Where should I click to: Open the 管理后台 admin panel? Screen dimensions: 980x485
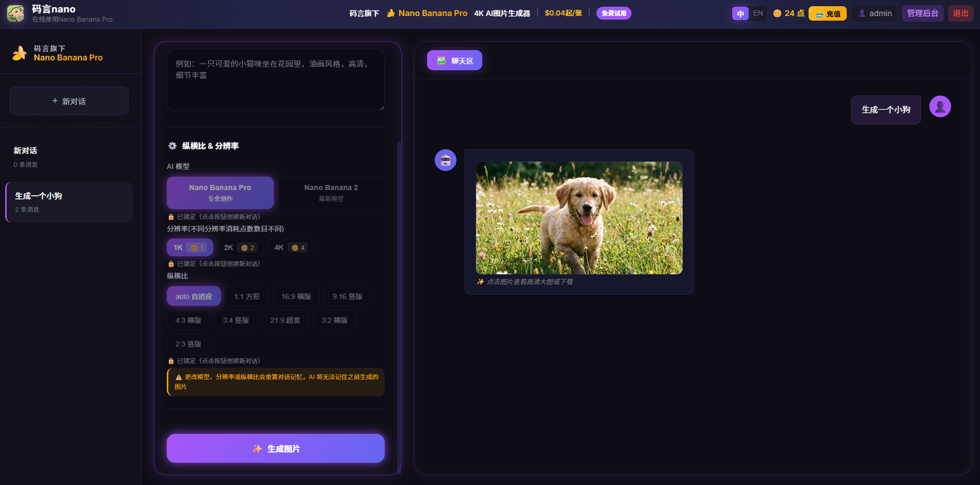click(922, 13)
